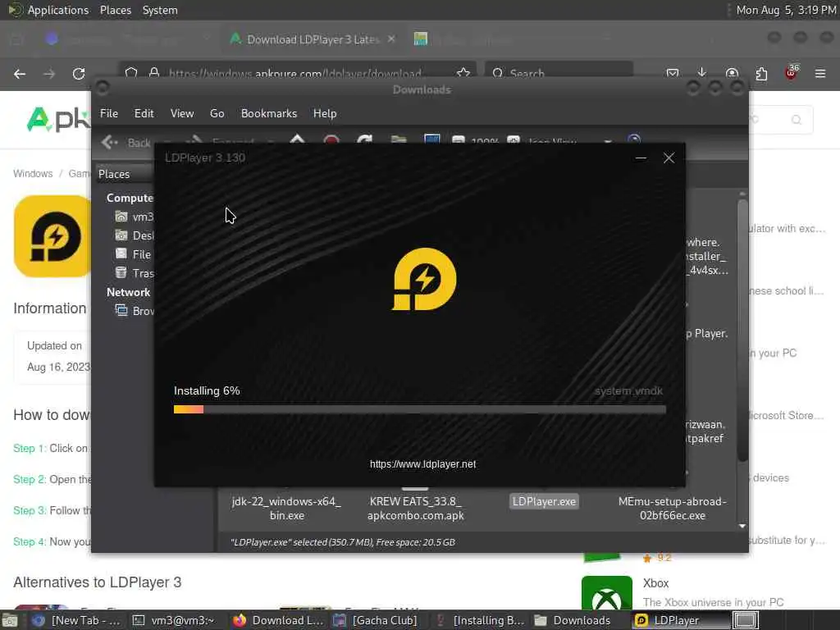Click the LDPlayer logo in the installer
The width and height of the screenshot is (840, 630).
424,279
